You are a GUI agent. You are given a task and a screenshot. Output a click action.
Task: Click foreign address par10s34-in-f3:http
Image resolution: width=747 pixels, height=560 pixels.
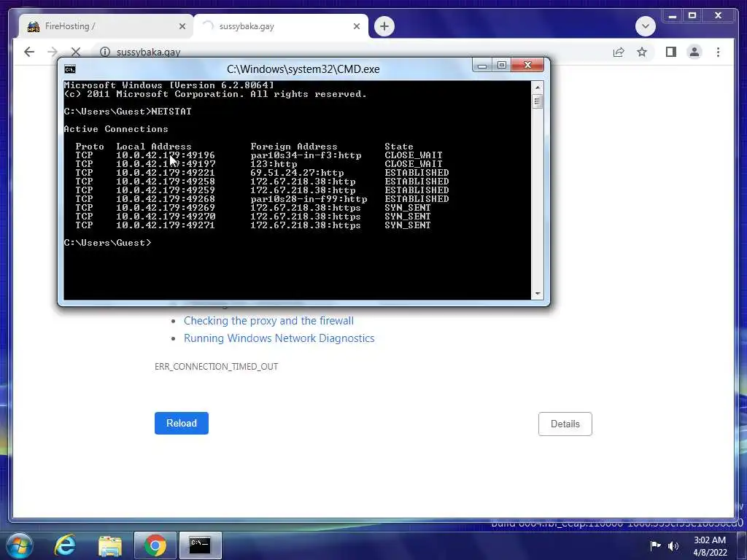click(x=306, y=155)
